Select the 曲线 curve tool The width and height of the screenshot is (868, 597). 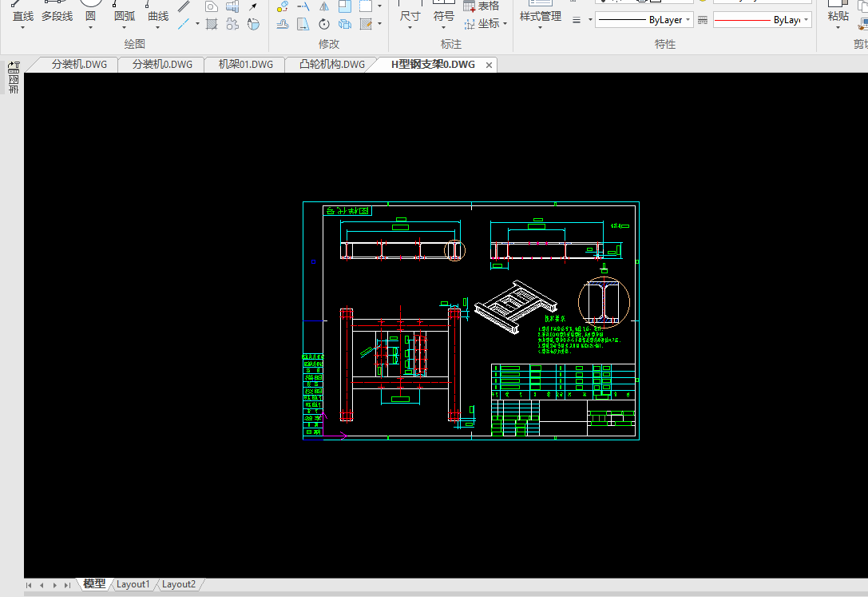pyautogui.click(x=158, y=12)
